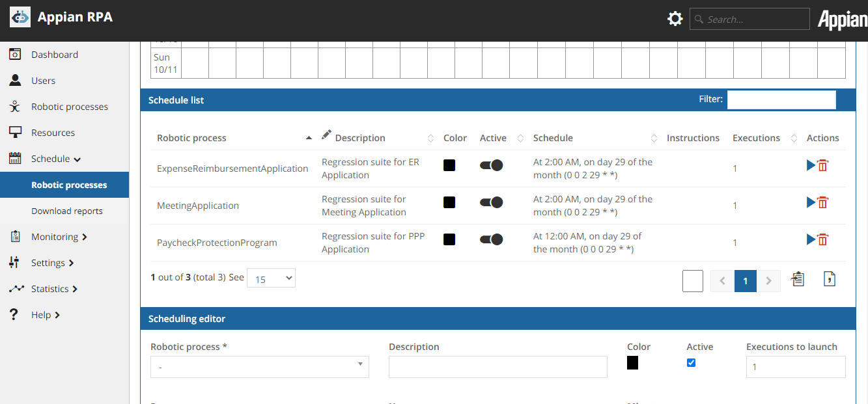Click play icon for PaycheckProtectionProgram
The height and width of the screenshot is (404, 868).
[811, 240]
